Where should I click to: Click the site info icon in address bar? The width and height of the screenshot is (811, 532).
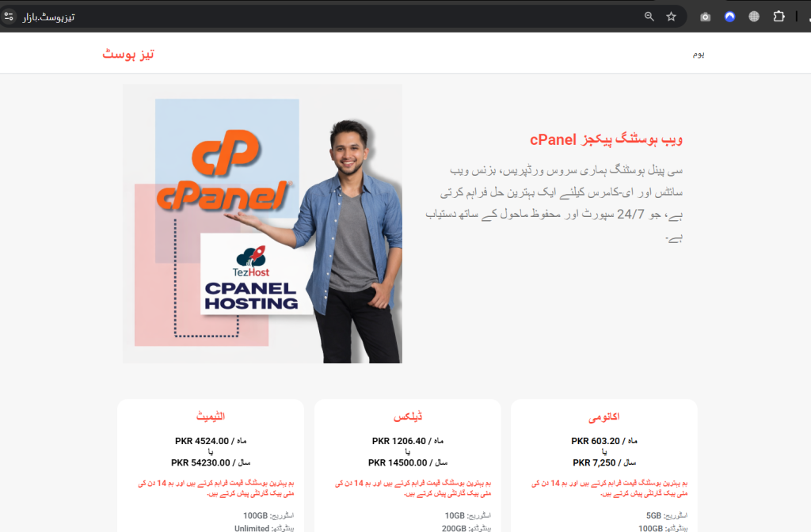(x=9, y=17)
